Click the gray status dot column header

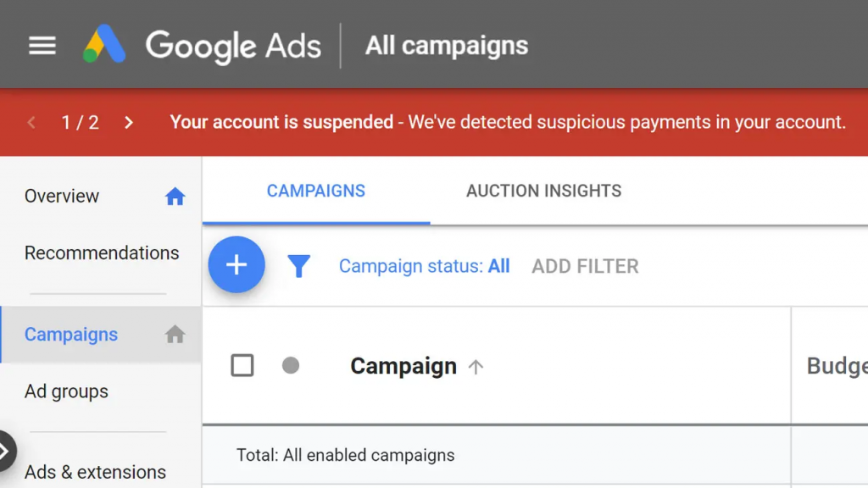[x=291, y=366]
